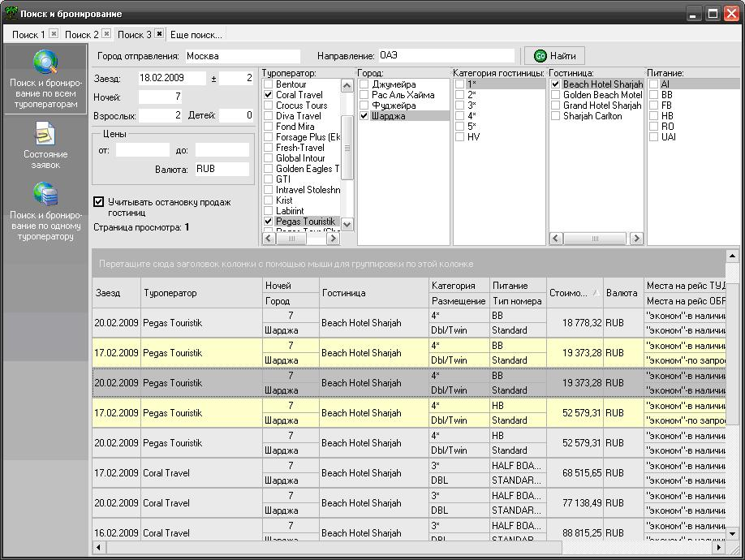Enable the hotel sales stop checkbox
Viewport: 745px width, 560px height.
point(99,202)
